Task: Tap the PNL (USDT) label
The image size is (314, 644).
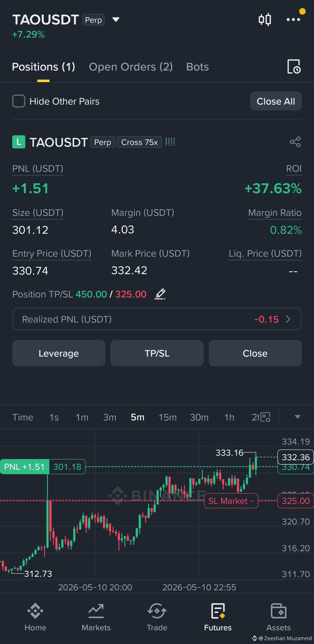Action: point(38,169)
